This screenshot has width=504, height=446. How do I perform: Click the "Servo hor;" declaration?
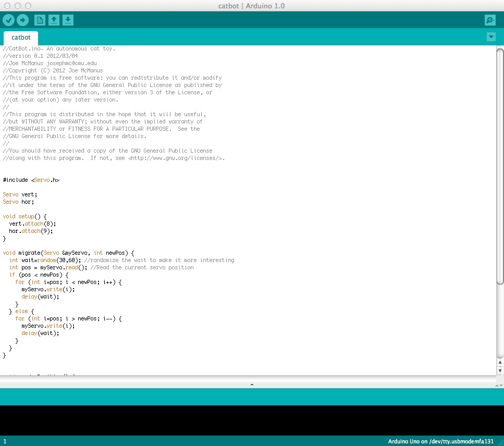[x=18, y=202]
